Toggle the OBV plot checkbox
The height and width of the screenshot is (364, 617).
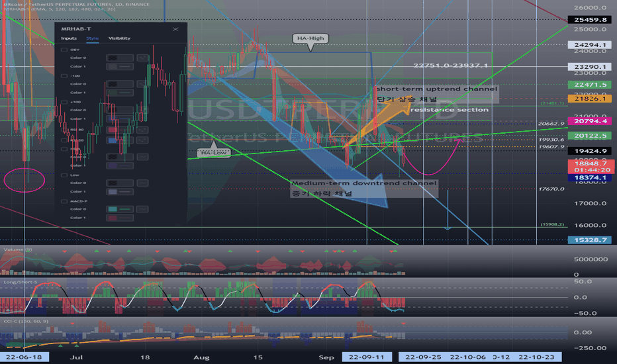coord(64,50)
